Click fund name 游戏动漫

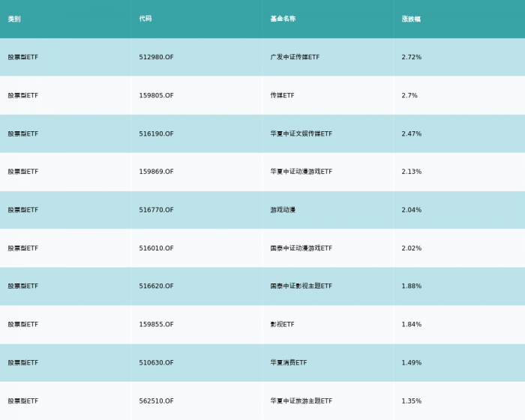tap(283, 210)
